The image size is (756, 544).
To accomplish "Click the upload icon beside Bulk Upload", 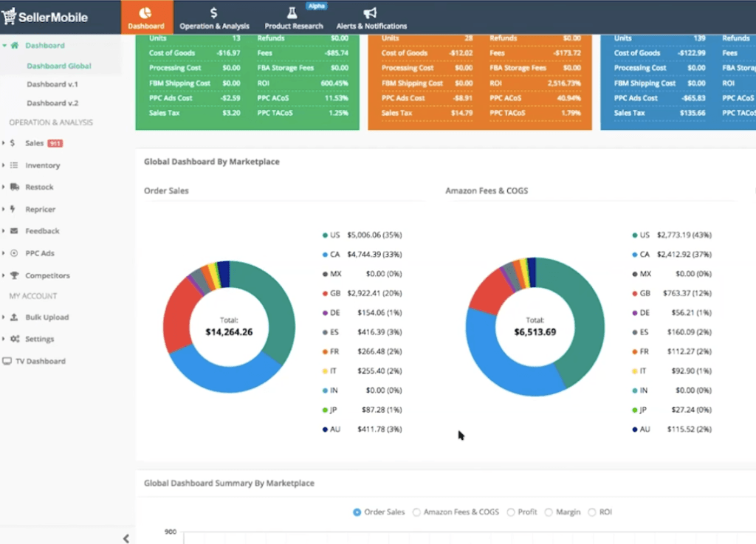I will (x=14, y=317).
